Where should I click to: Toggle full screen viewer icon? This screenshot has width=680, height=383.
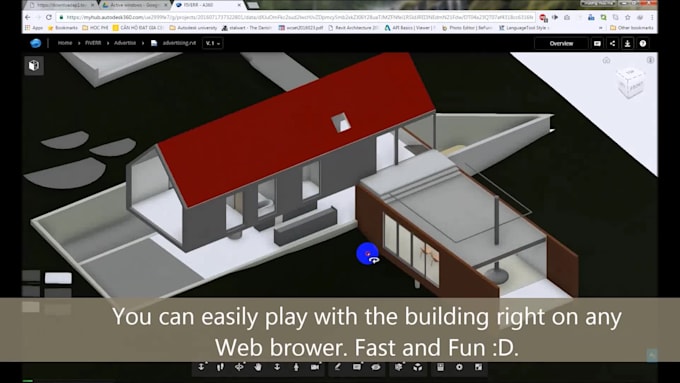[x=478, y=367]
